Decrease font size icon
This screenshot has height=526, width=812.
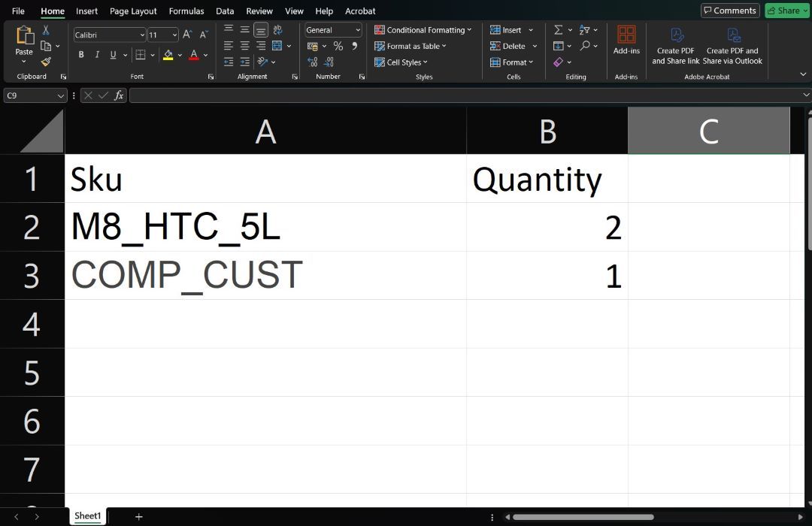click(x=204, y=34)
